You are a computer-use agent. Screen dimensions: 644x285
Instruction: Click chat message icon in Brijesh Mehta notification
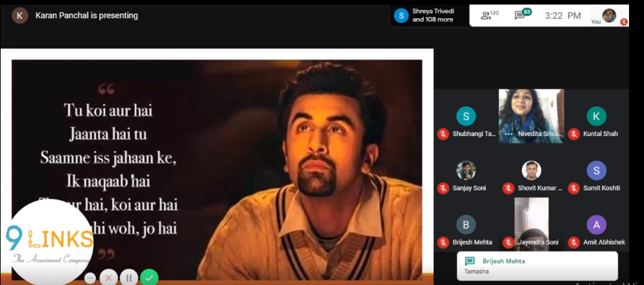pos(470,261)
